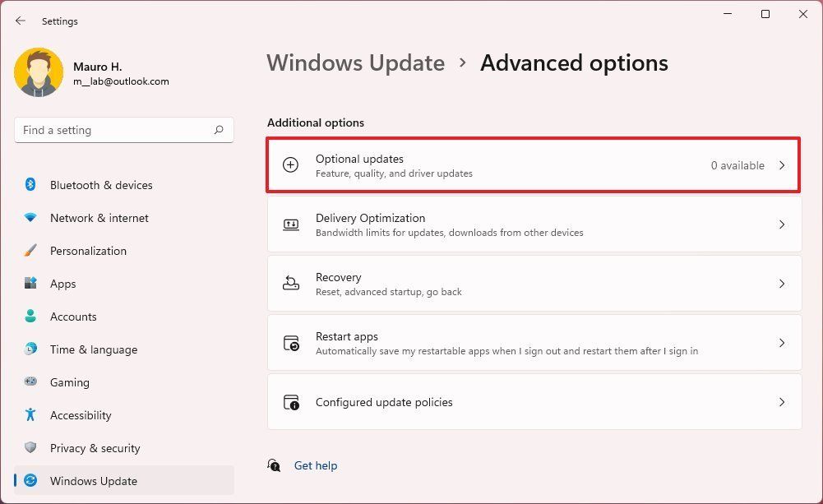
Task: Click the Optional updates plus icon
Action: tap(290, 164)
